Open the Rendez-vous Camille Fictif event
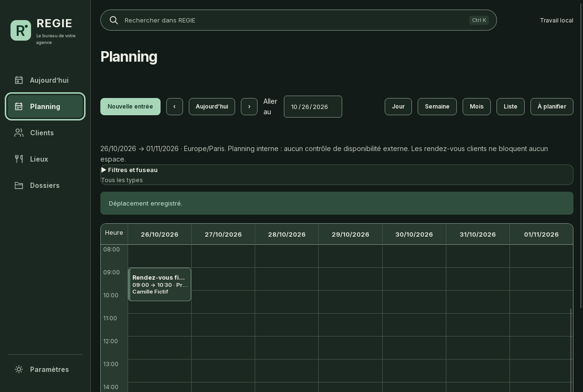The width and height of the screenshot is (583, 392). [160, 284]
